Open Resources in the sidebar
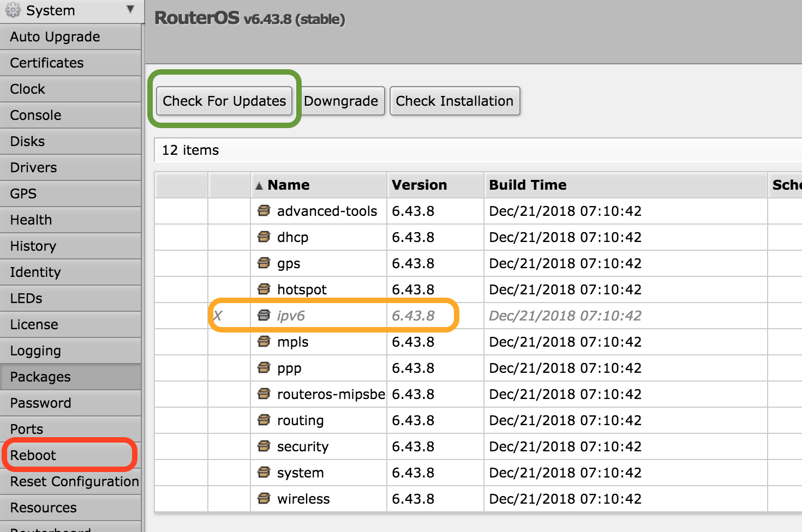This screenshot has width=802, height=532. coord(70,507)
